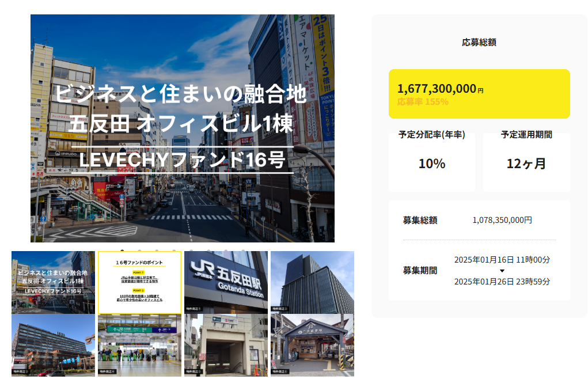Viewport: 588px width, 387px height.
Task: Click the main Gotanda street banner image
Action: pyautogui.click(x=182, y=128)
